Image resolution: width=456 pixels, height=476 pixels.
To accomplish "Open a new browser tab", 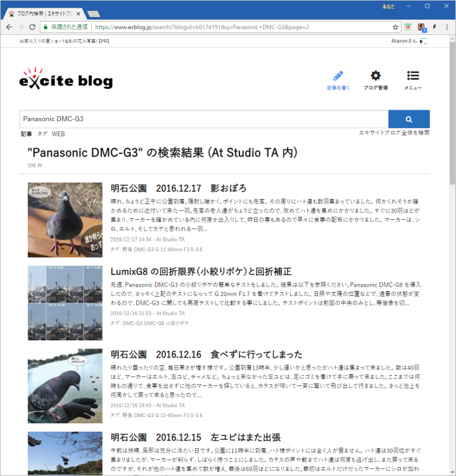I will [x=94, y=14].
